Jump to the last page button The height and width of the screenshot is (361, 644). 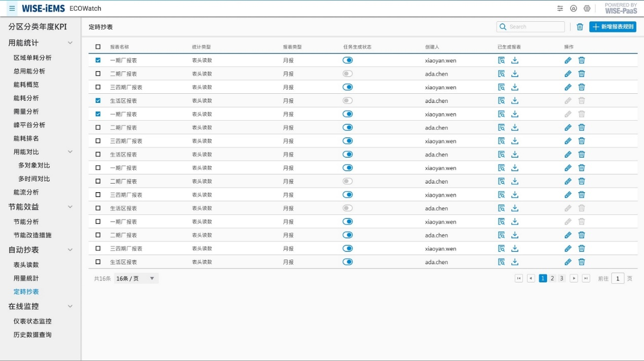pyautogui.click(x=586, y=278)
